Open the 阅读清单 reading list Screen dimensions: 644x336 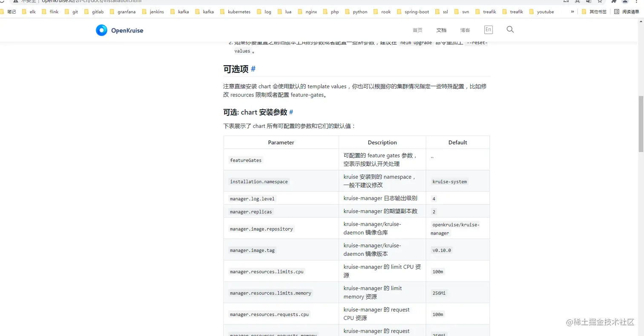coord(627,12)
